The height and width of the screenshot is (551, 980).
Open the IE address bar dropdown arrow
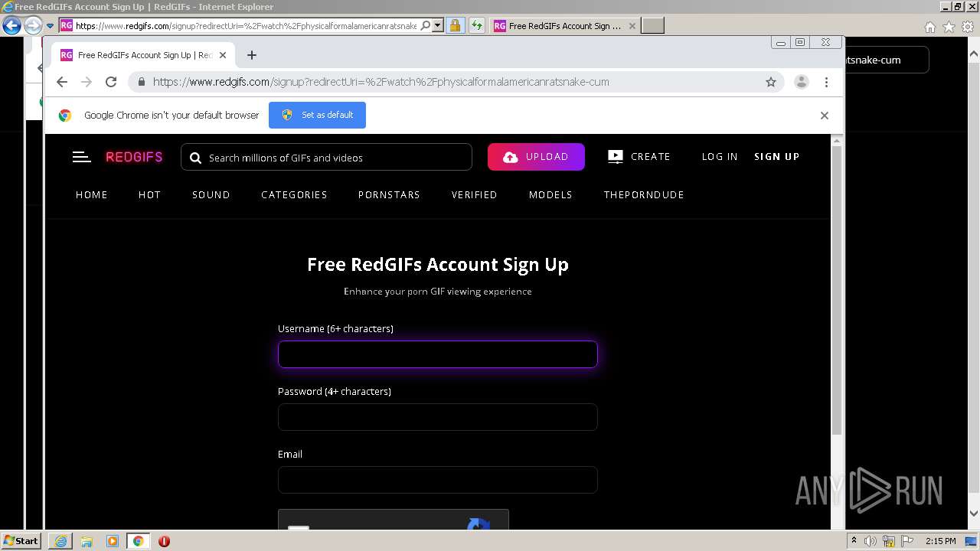pyautogui.click(x=438, y=25)
